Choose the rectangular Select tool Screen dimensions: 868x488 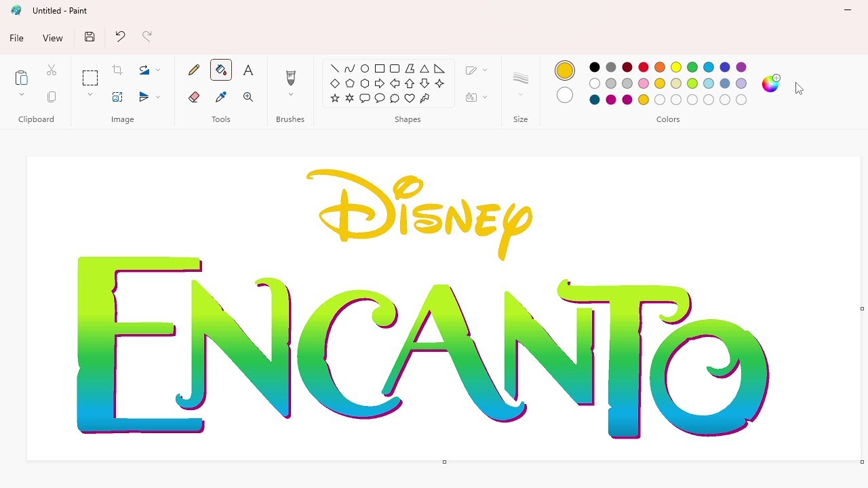pos(90,77)
